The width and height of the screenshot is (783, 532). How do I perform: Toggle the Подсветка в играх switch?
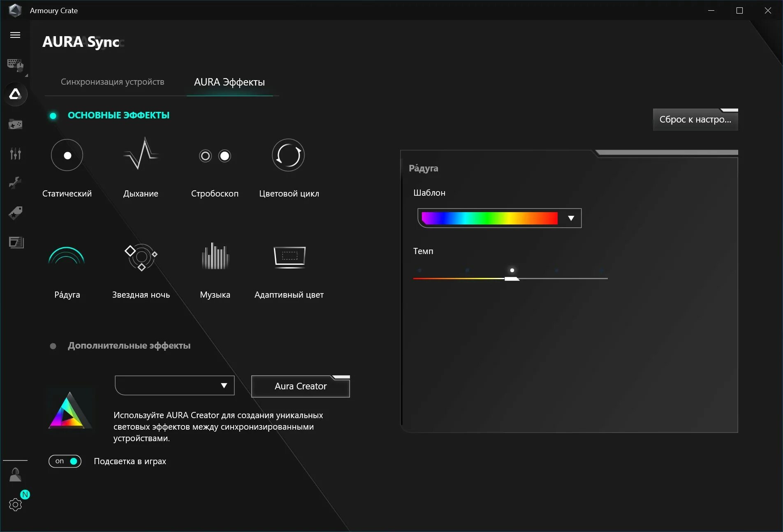(x=65, y=461)
